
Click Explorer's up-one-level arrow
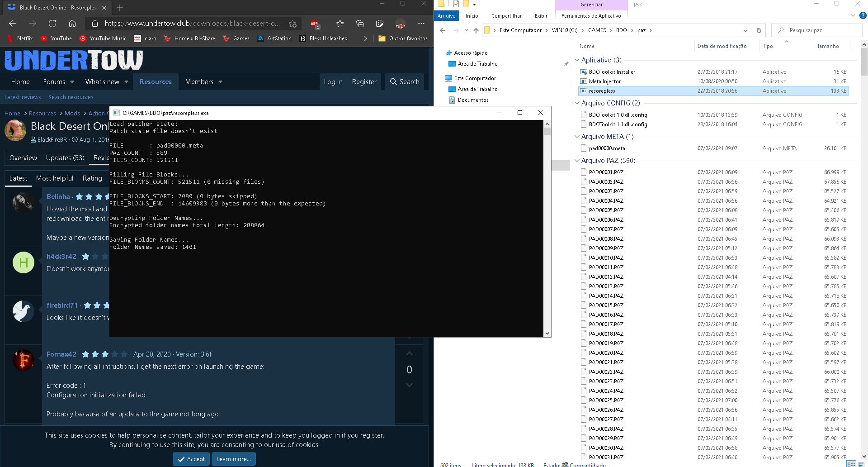pyautogui.click(x=476, y=30)
